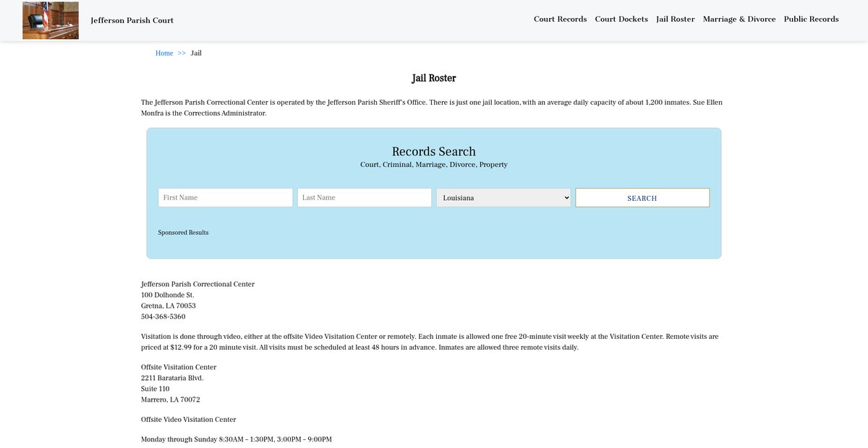Screen dimensions: 868x448
Task: Expand the Louisiana state dropdown
Action: click(503, 198)
